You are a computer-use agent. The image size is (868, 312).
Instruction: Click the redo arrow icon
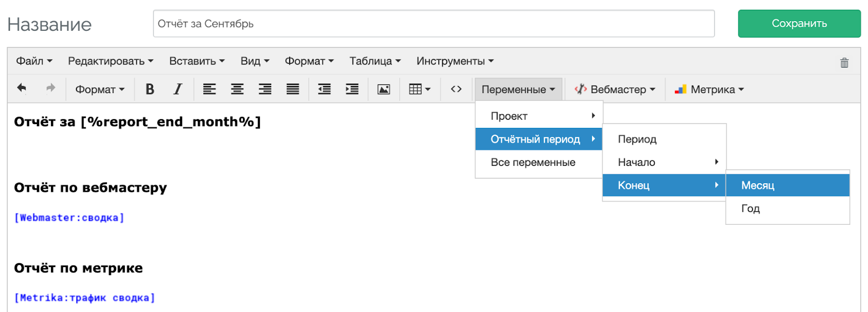coord(50,88)
